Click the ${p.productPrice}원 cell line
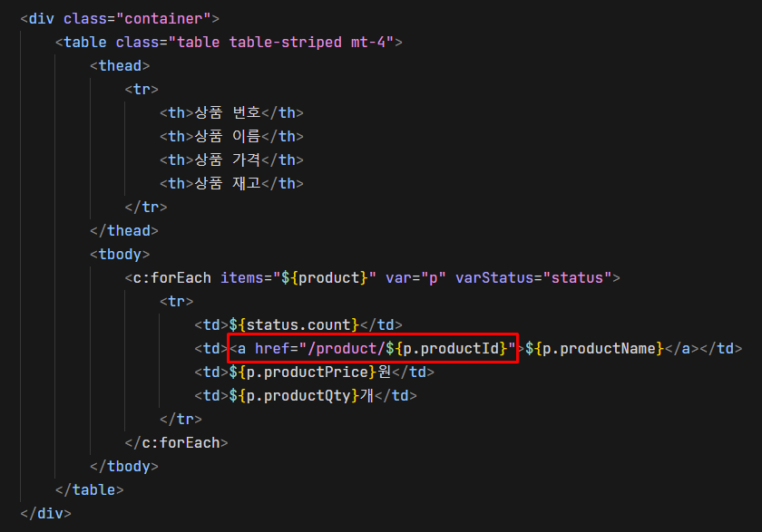Screen dimensions: 762x532 point(314,372)
